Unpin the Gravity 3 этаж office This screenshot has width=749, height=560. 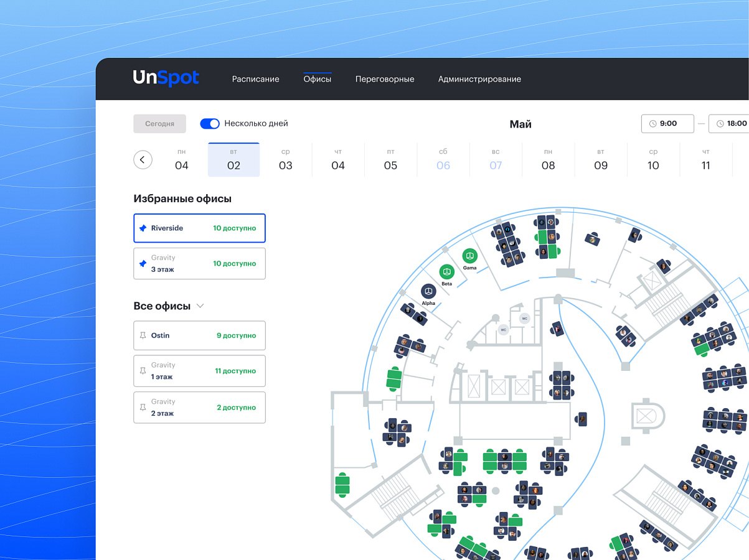[143, 264]
